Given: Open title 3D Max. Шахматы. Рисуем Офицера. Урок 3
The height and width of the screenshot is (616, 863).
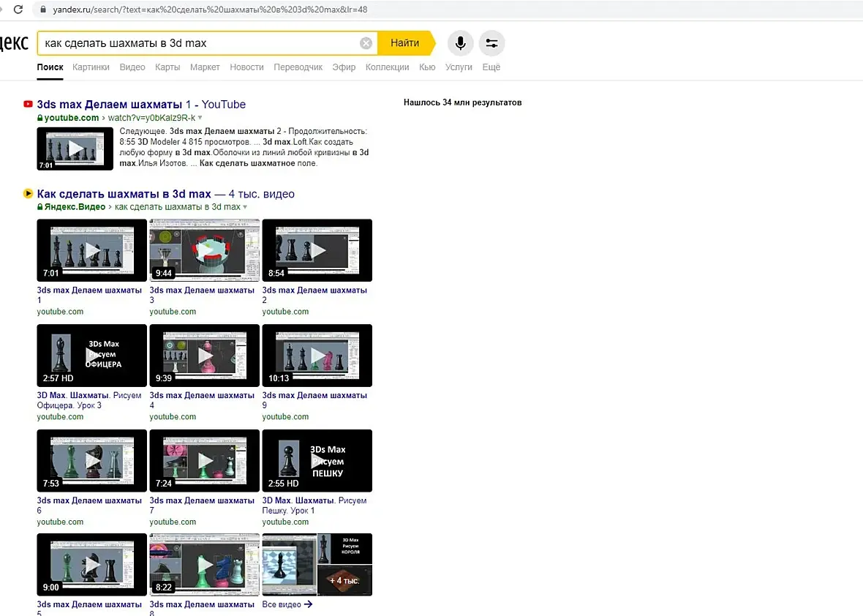Looking at the screenshot, I should (x=89, y=400).
